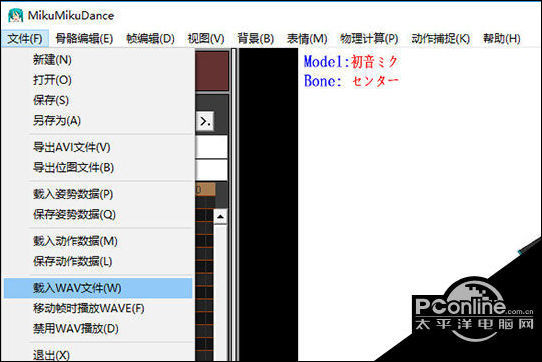Select 载入WAV文件(W) highlighted entry
This screenshot has height=362, width=542.
(x=98, y=288)
